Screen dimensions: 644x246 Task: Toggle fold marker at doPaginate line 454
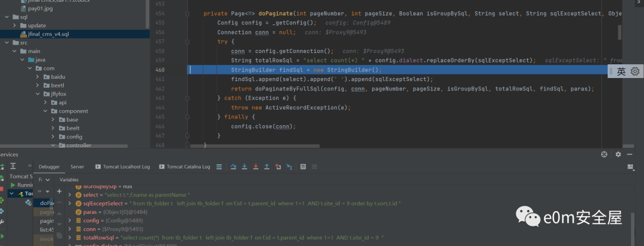pos(188,14)
